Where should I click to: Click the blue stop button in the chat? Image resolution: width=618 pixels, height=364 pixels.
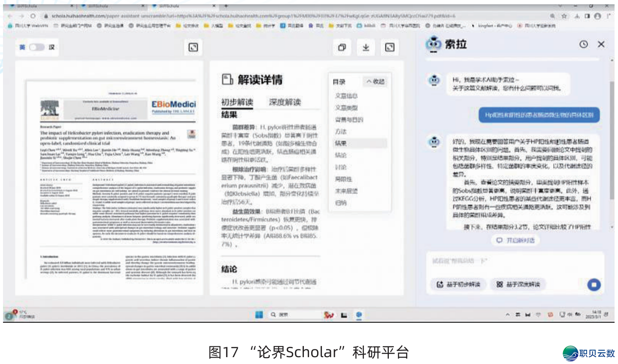coord(594,285)
